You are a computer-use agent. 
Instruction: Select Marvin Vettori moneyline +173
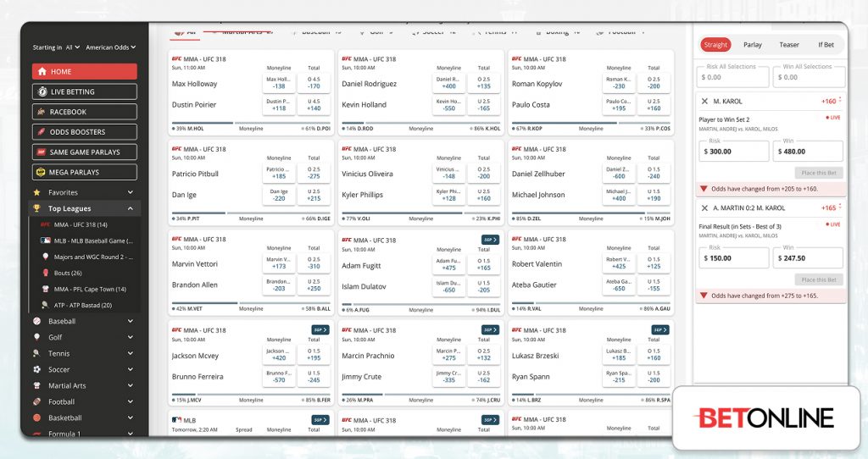coord(278,263)
